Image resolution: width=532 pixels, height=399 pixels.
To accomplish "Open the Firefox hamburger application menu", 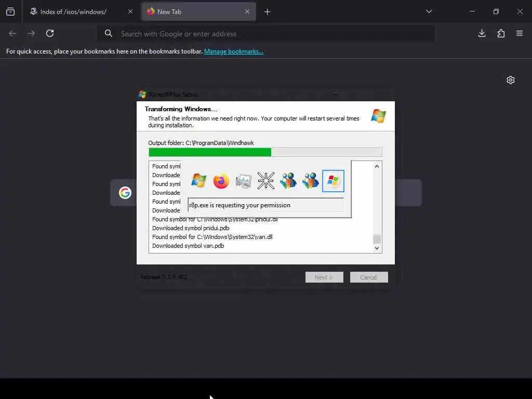I will tap(520, 33).
